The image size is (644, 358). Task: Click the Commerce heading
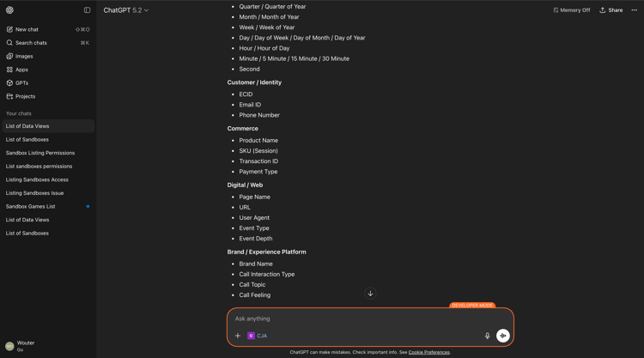coord(243,129)
